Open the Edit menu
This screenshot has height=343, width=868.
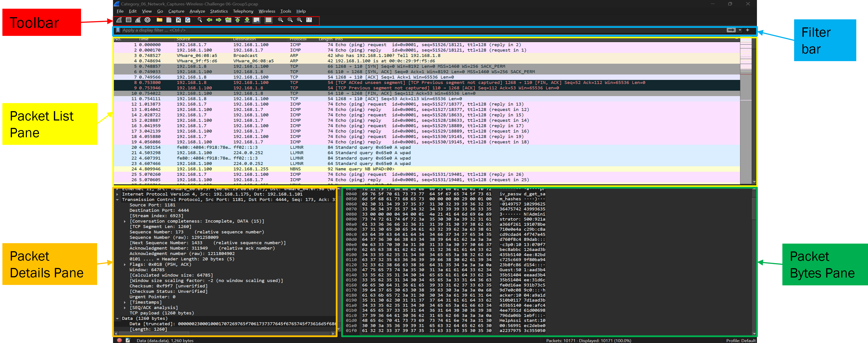tap(133, 12)
